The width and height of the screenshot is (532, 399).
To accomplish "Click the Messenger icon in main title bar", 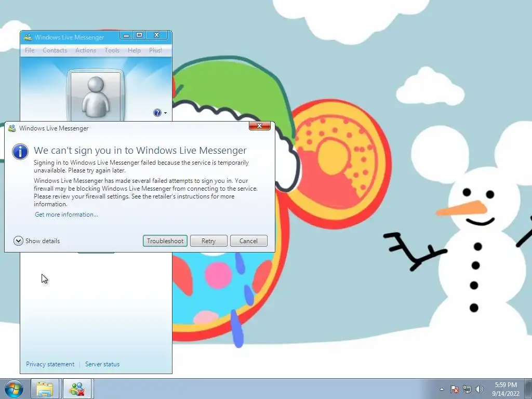I will pyautogui.click(x=28, y=37).
